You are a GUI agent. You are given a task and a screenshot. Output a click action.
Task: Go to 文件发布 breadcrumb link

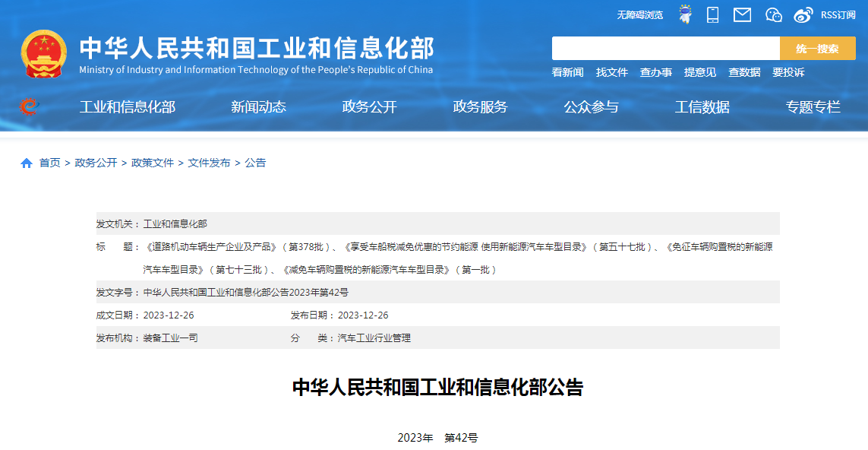point(209,163)
